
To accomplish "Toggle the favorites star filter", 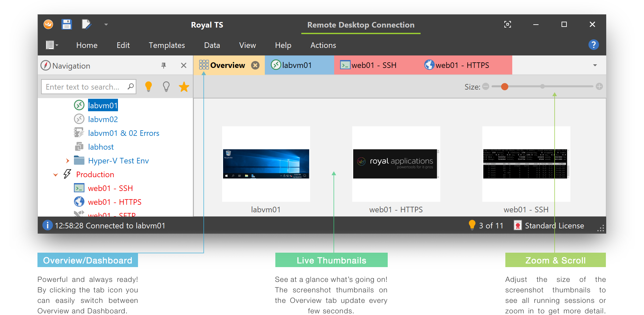I will [x=184, y=87].
